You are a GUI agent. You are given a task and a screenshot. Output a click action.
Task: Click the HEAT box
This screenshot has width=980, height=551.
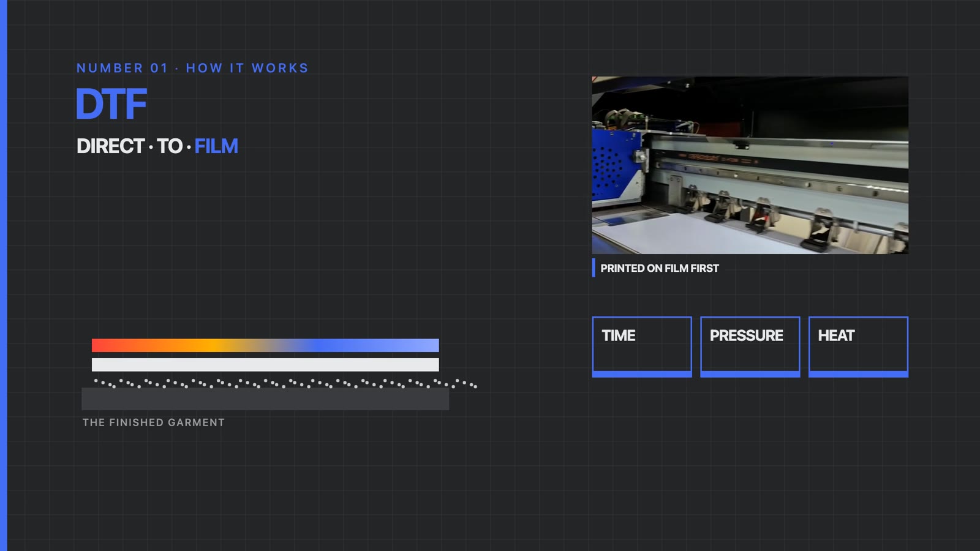tap(858, 347)
